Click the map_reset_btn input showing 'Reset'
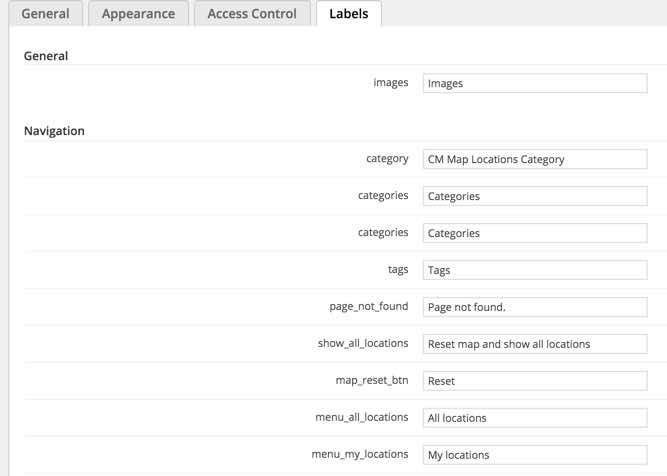 click(534, 381)
